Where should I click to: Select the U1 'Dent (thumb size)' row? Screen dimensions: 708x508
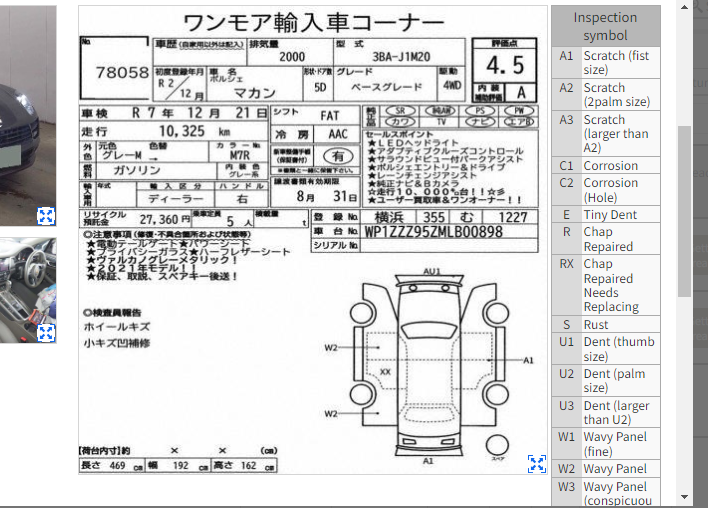click(x=606, y=349)
